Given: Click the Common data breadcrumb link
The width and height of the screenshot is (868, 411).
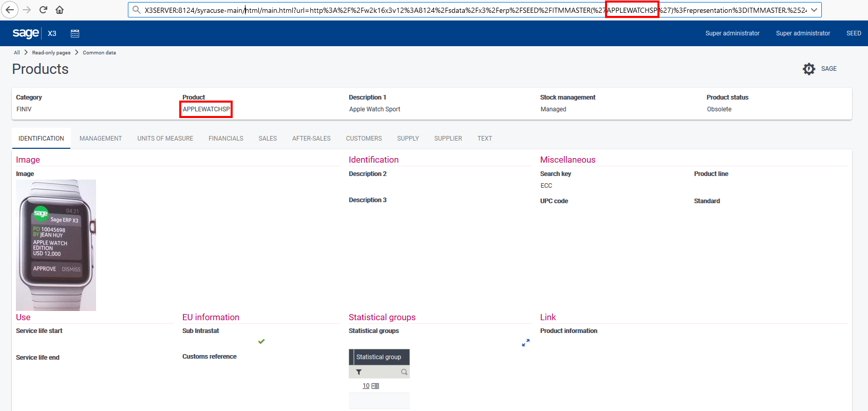Looking at the screenshot, I should pos(99,52).
